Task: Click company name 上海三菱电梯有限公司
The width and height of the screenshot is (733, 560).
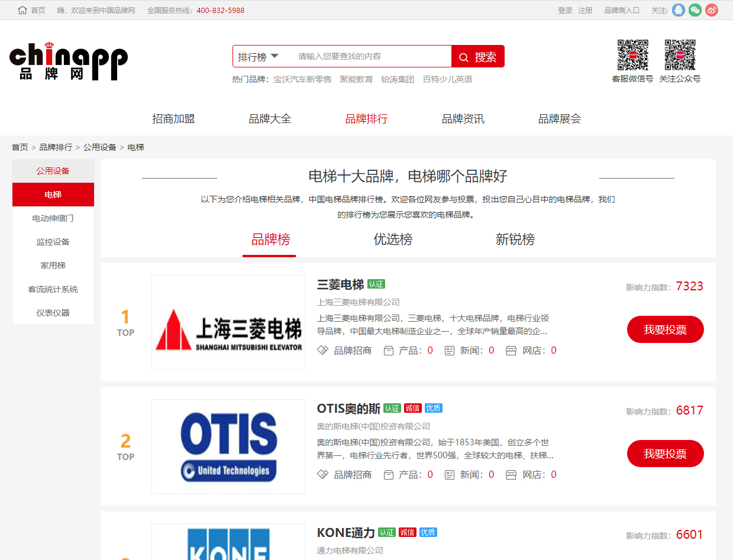Action: coord(359,302)
